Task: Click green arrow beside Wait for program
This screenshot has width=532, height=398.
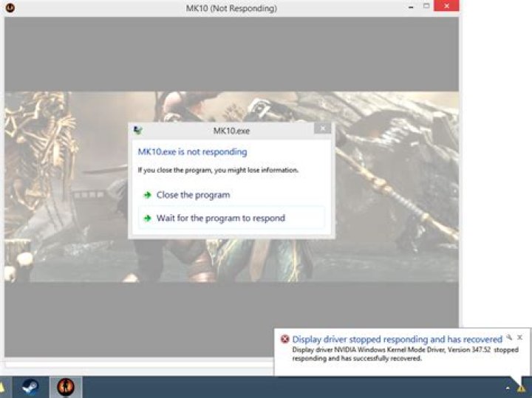Action: (147, 218)
